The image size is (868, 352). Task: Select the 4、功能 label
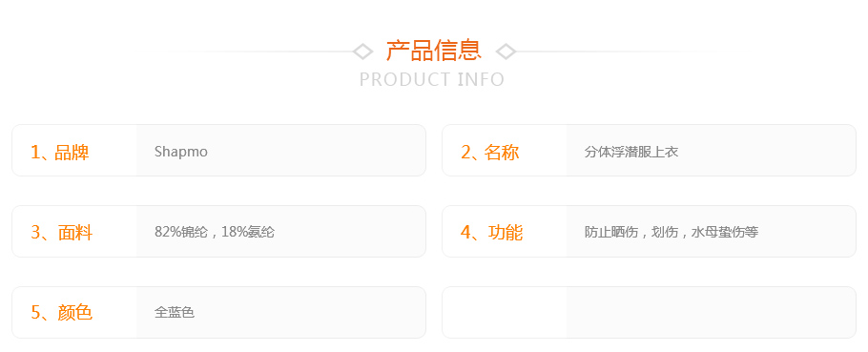491,233
